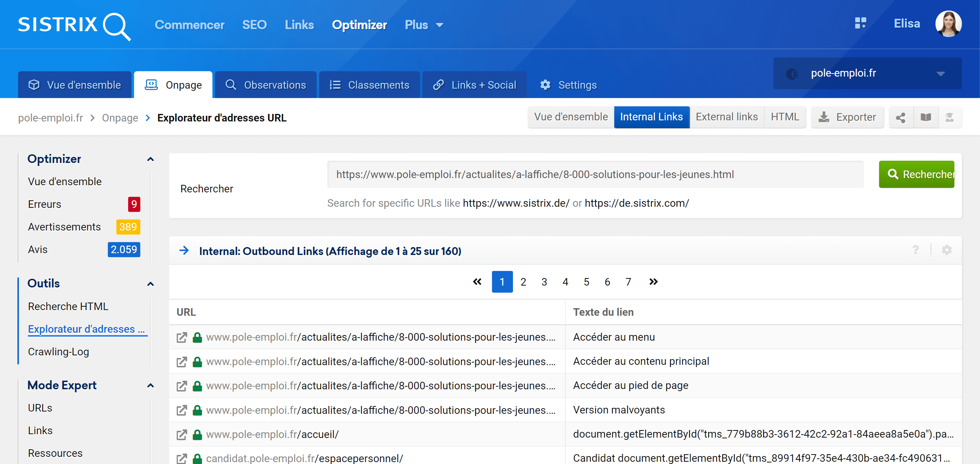The height and width of the screenshot is (464, 980).
Task: Open the Plus dropdown menu
Action: click(x=424, y=25)
